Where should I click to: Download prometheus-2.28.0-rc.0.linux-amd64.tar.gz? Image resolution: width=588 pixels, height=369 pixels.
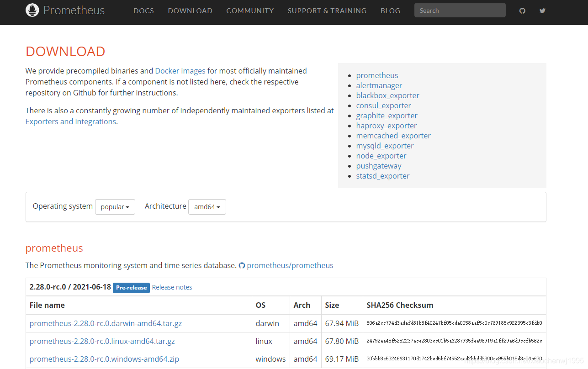point(102,341)
